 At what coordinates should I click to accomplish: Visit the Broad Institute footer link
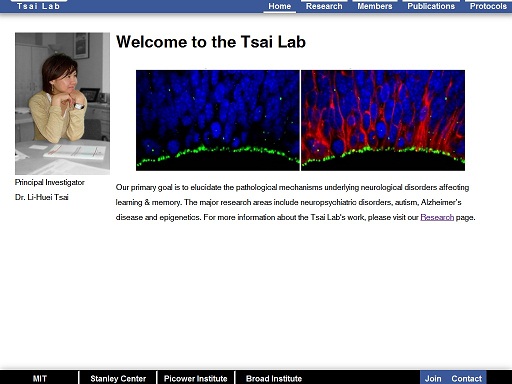tap(274, 378)
